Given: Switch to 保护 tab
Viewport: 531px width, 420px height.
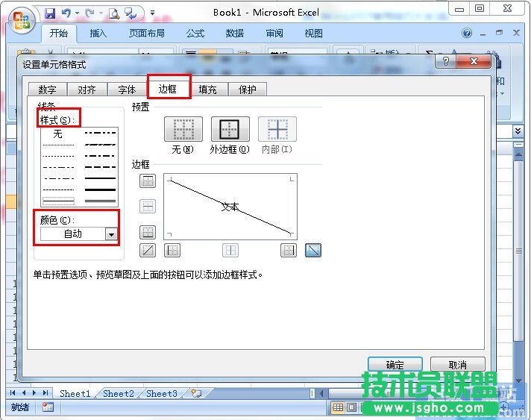Looking at the screenshot, I should tap(248, 90).
